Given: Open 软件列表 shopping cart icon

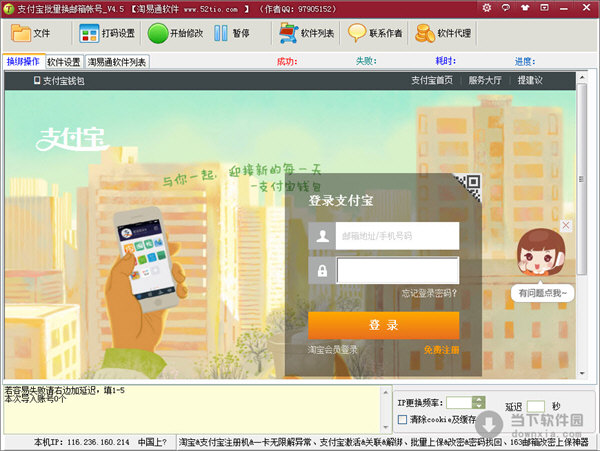Looking at the screenshot, I should 289,33.
